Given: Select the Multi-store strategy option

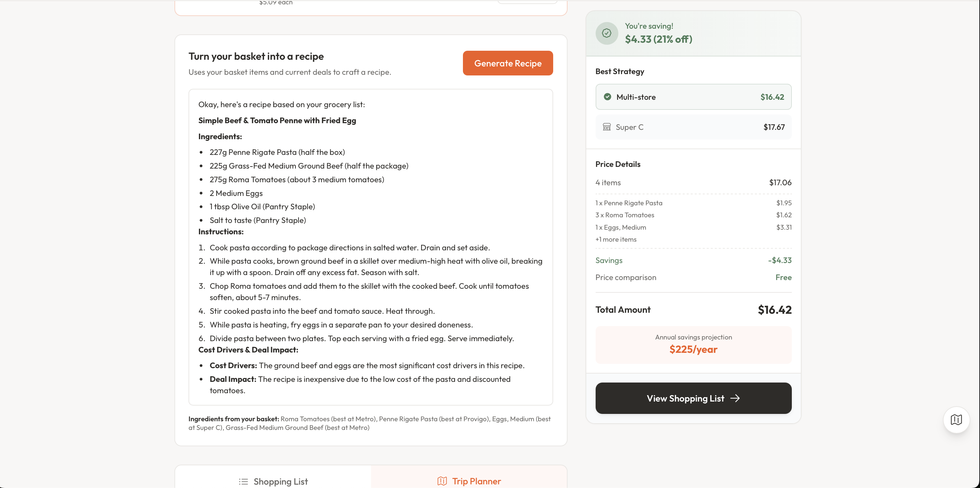Looking at the screenshot, I should point(693,97).
